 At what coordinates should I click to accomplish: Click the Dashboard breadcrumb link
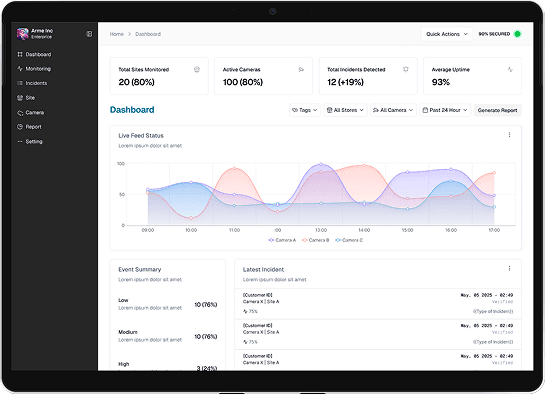pyautogui.click(x=148, y=34)
